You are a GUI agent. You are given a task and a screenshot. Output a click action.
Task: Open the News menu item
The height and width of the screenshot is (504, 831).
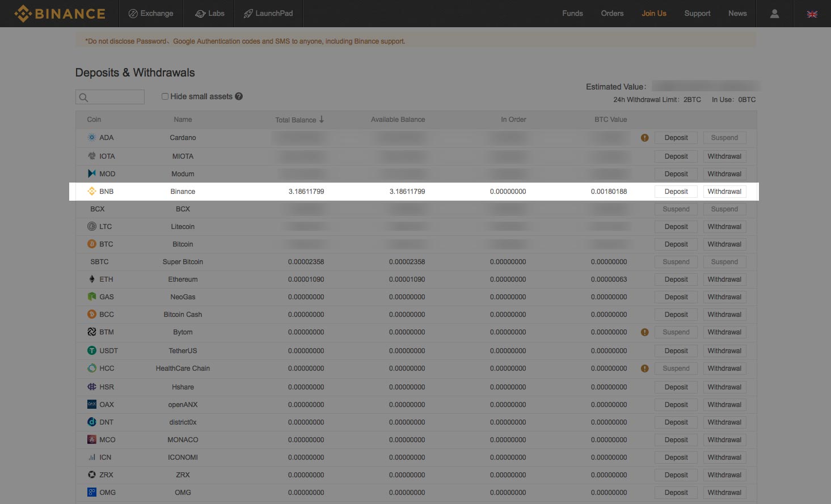point(737,14)
